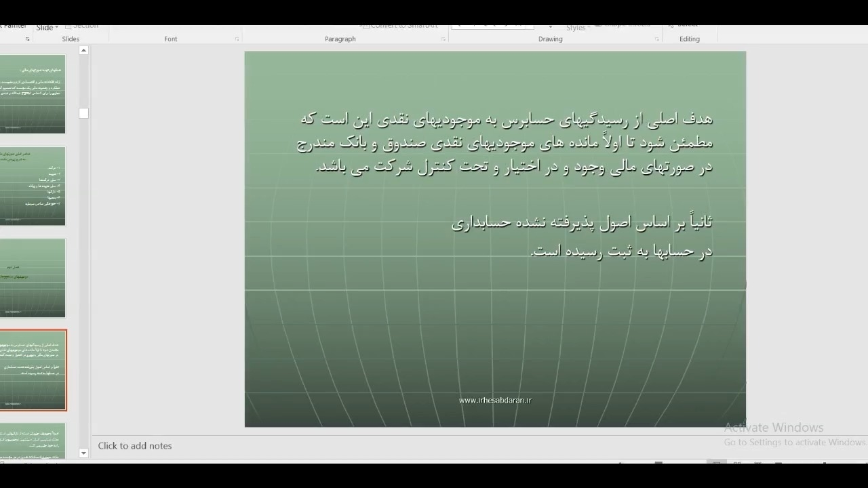Screen dimensions: 868x488
Task: Select the orange-highlighted current slide thumbnail
Action: (x=33, y=370)
